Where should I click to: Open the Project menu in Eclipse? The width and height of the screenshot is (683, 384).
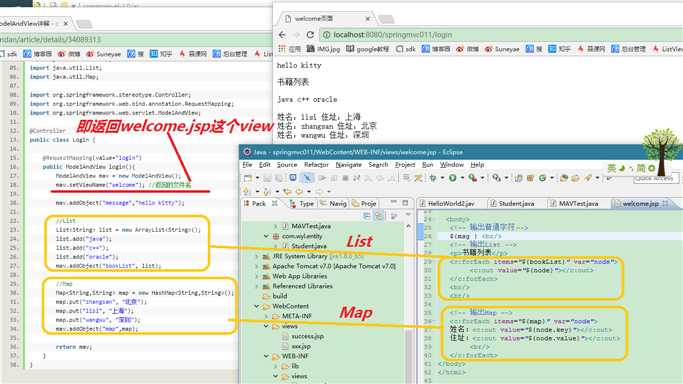coord(405,165)
